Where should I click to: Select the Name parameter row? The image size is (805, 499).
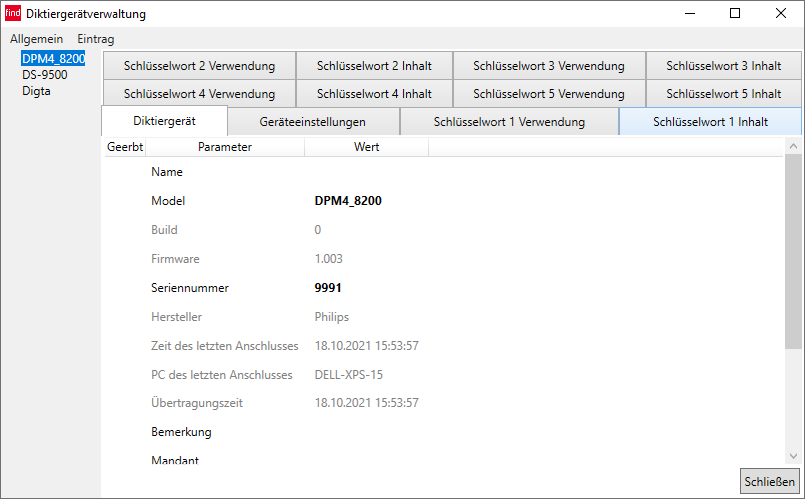tap(167, 172)
